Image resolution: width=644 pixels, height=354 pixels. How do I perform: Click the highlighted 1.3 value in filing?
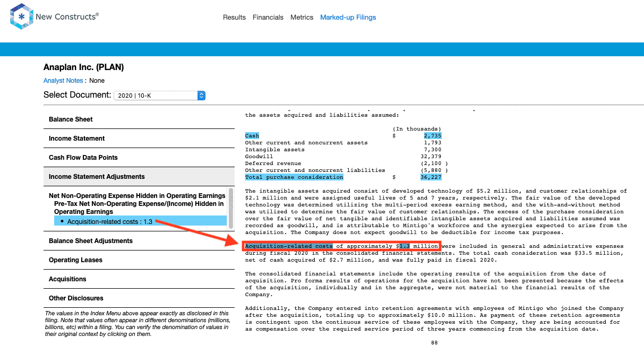405,246
